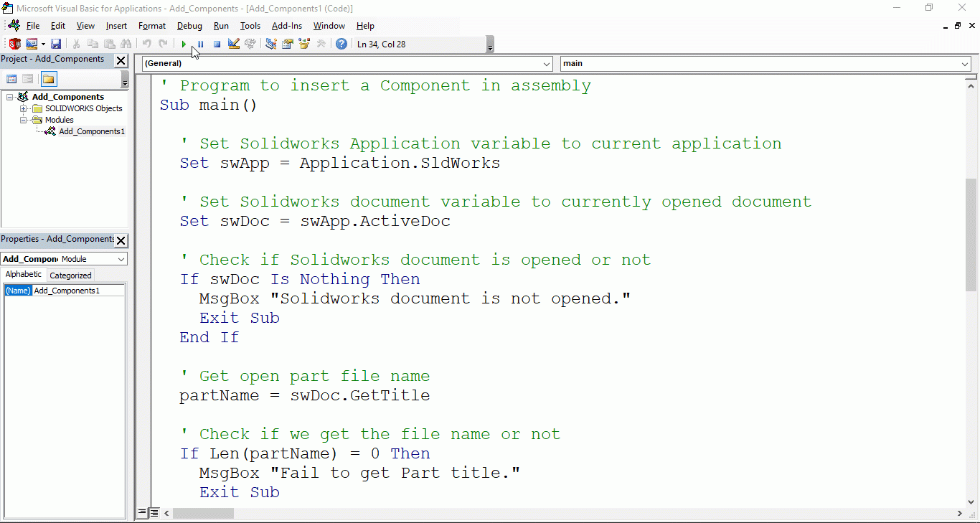Open the File menu
The width and height of the screenshot is (980, 523).
click(x=33, y=26)
